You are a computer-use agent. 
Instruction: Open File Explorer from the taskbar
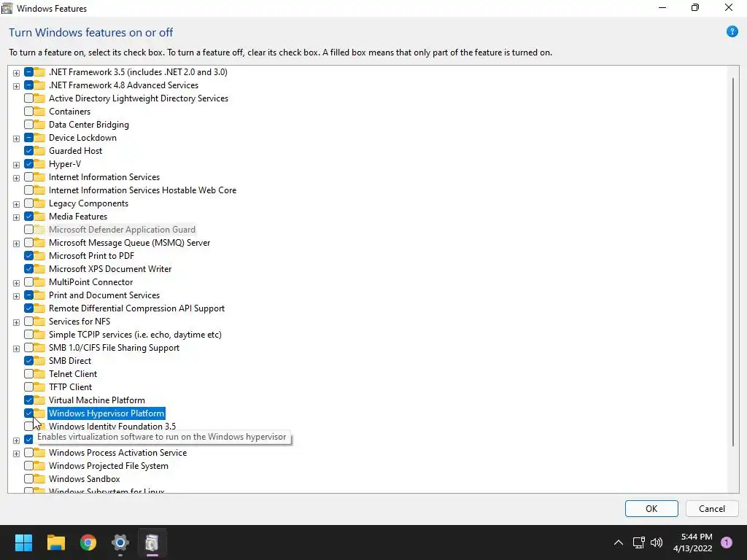click(x=55, y=542)
